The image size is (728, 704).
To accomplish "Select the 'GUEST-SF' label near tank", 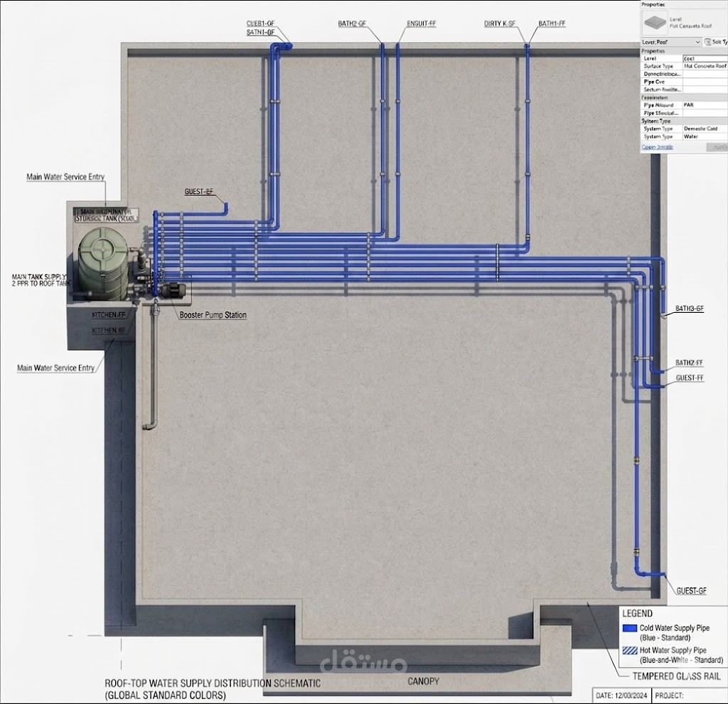I will [199, 191].
